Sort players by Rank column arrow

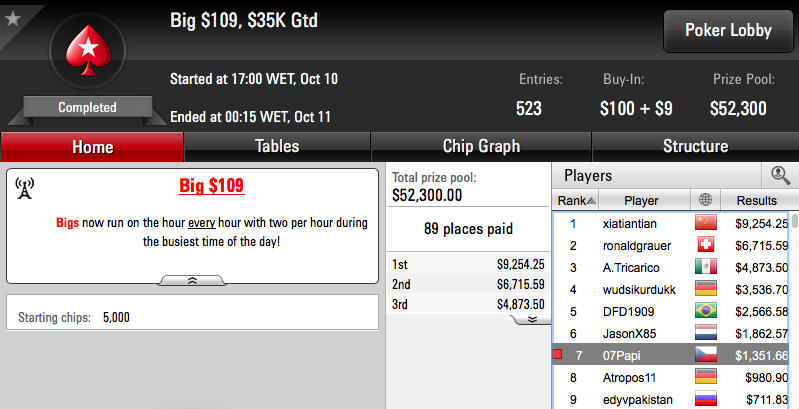[591, 201]
